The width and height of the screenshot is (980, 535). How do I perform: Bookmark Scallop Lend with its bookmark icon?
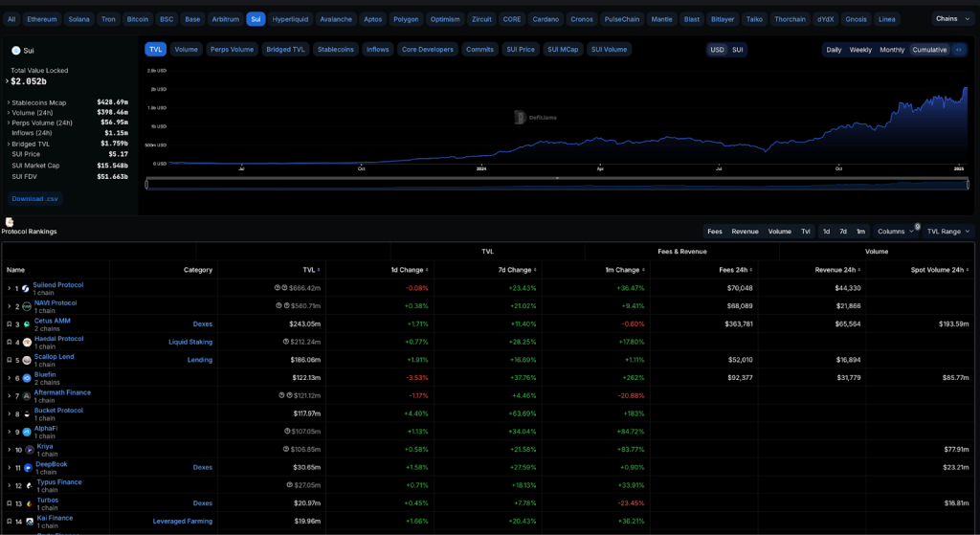pyautogui.click(x=9, y=360)
